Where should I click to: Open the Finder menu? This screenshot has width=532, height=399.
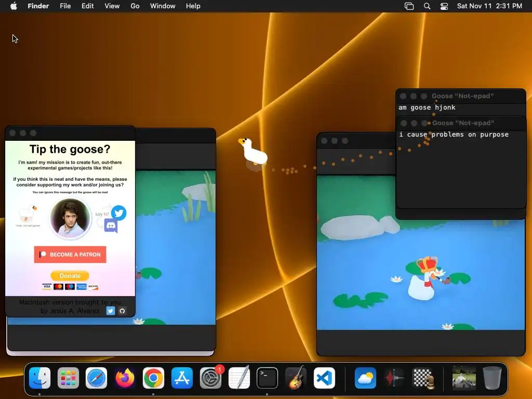point(38,6)
